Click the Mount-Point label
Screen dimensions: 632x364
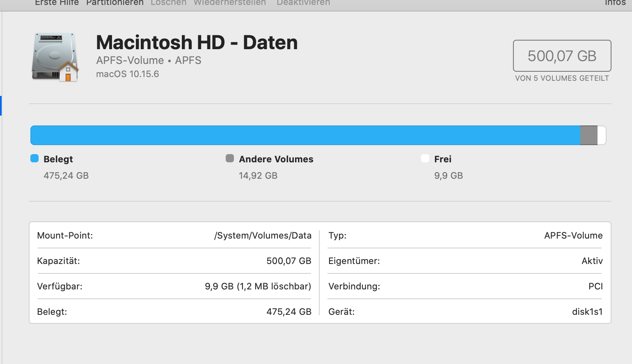[x=65, y=236]
